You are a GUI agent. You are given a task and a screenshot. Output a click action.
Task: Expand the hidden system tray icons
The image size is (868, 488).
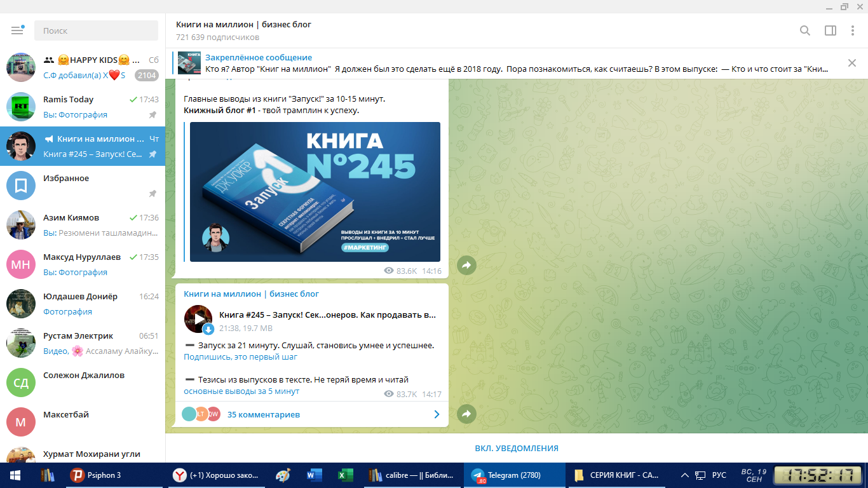pos(685,475)
